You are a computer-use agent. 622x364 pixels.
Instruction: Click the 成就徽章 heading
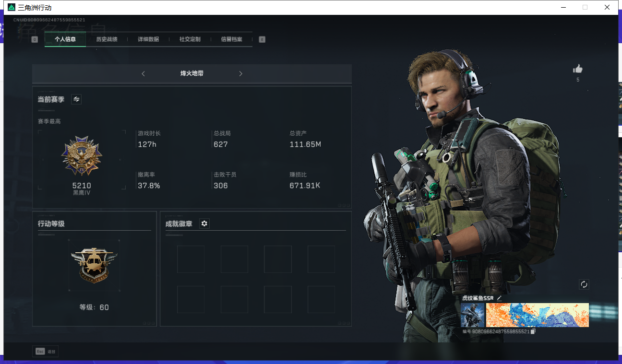pyautogui.click(x=179, y=223)
